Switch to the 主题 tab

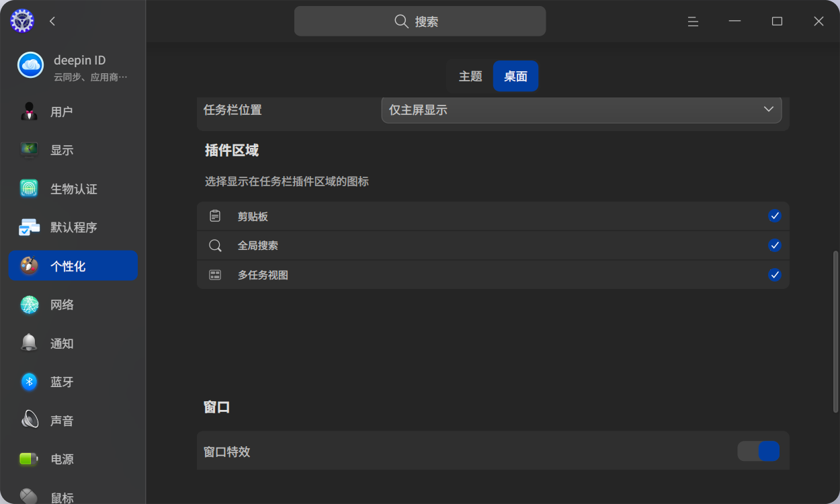(470, 77)
